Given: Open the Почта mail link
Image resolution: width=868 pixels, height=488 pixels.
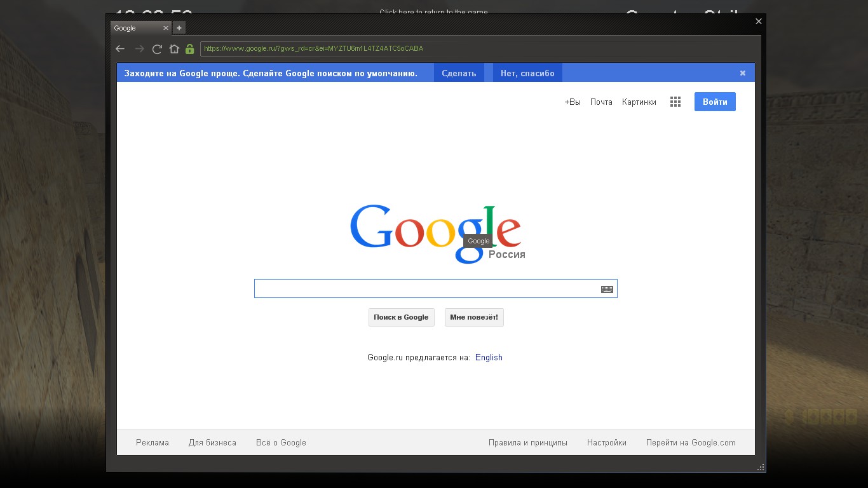Looking at the screenshot, I should click(x=601, y=102).
